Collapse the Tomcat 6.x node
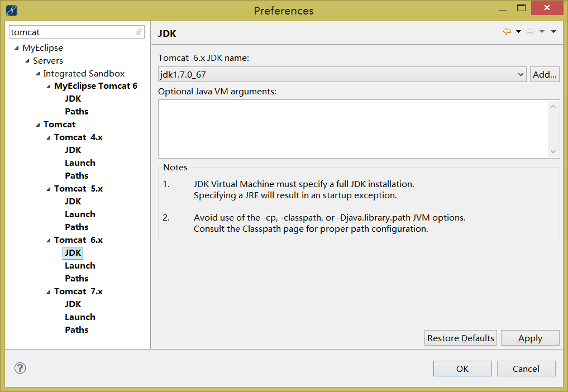Screen dimensions: 568x392 (49, 240)
